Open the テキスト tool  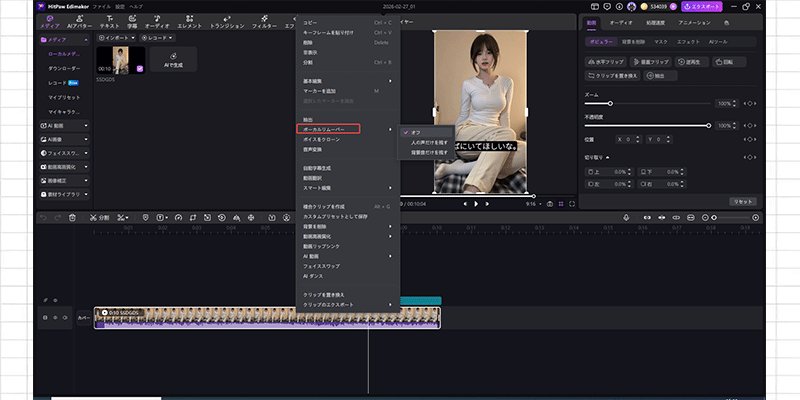pyautogui.click(x=109, y=21)
